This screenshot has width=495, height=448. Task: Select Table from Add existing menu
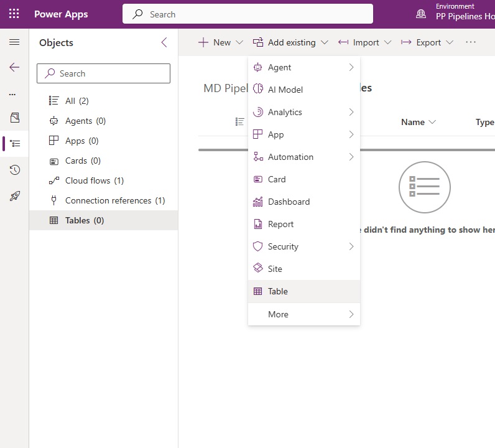tap(304, 291)
